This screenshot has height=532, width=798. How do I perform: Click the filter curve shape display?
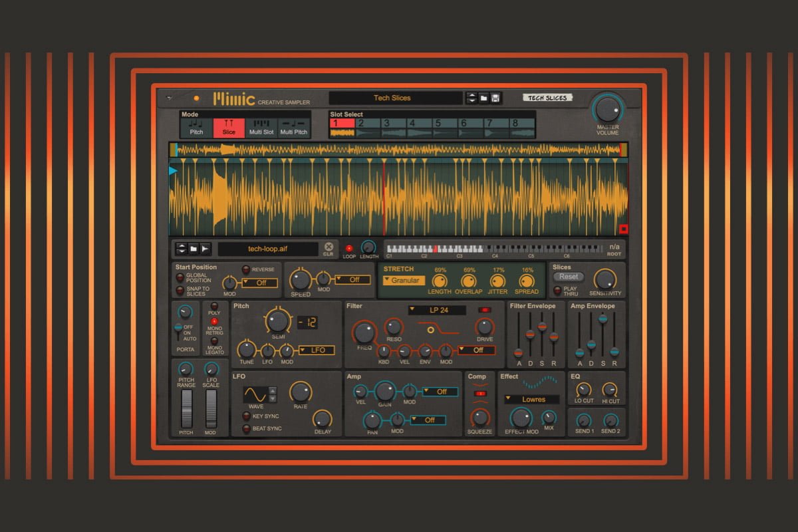[x=439, y=330]
